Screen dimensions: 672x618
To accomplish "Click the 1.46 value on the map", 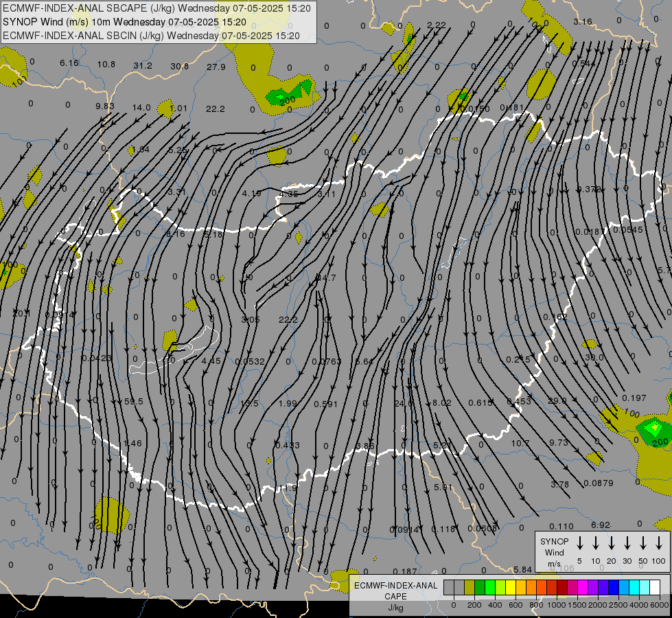I will point(132,444).
